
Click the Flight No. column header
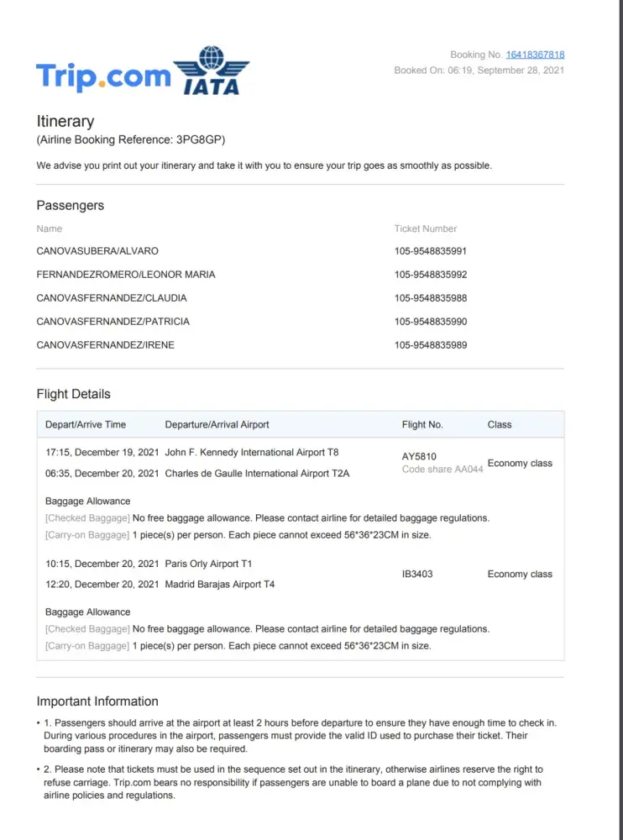coord(422,425)
